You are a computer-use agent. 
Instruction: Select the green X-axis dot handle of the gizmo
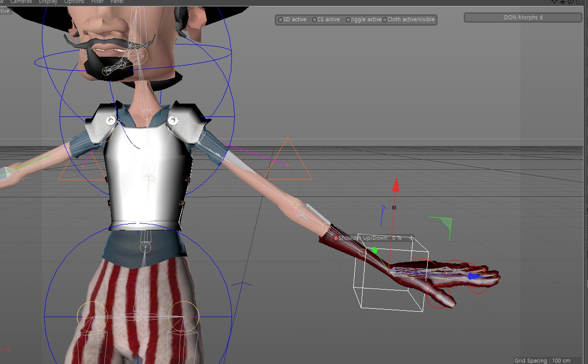(x=374, y=250)
